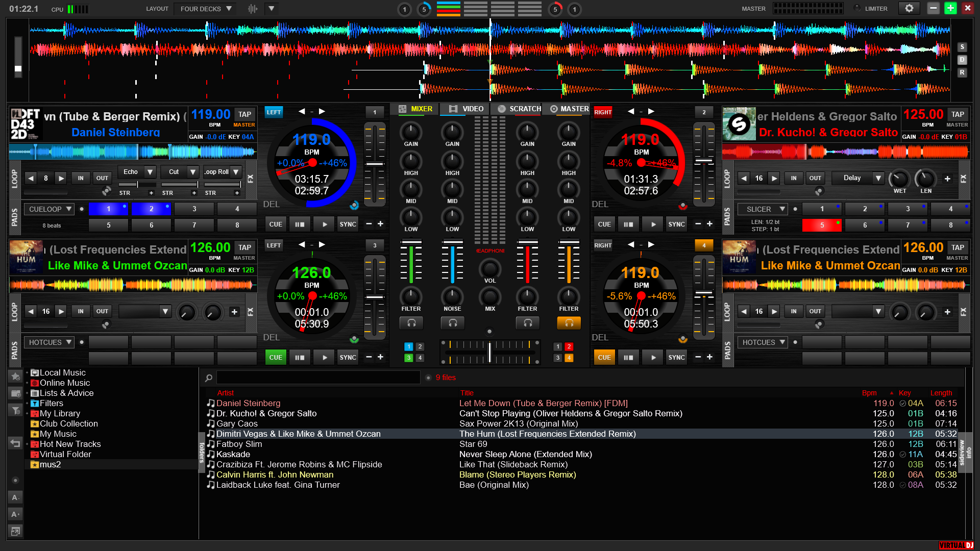The width and height of the screenshot is (980, 551).
Task: Drag the VOL fader in mixer center
Action: [488, 270]
